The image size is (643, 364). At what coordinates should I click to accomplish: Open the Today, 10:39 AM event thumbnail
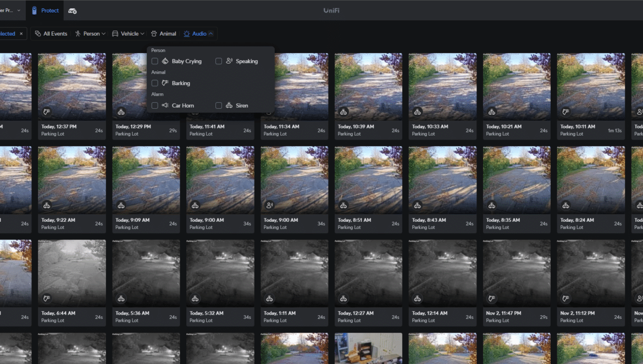click(368, 86)
